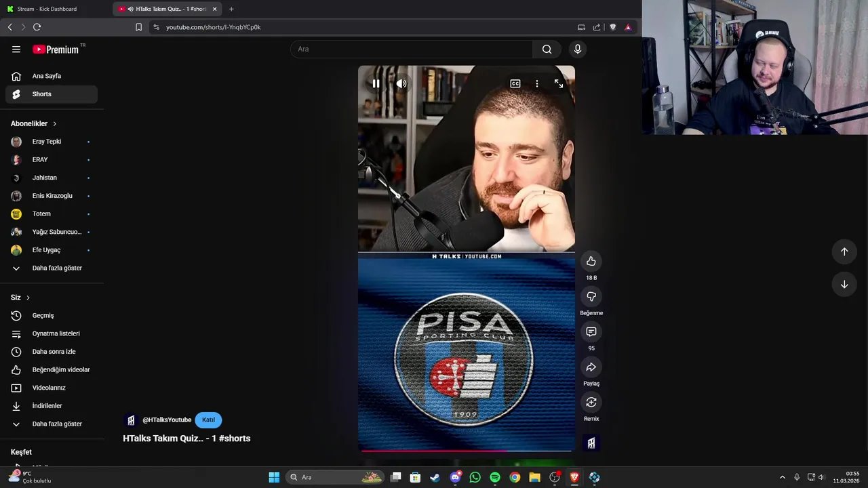Screen dimensions: 868x488
Task: Toggle the YouTube hamburger guide menu
Action: click(x=16, y=49)
